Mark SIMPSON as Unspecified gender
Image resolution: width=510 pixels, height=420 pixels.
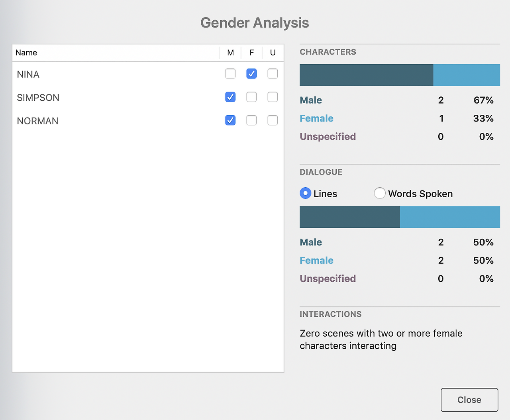[273, 97]
